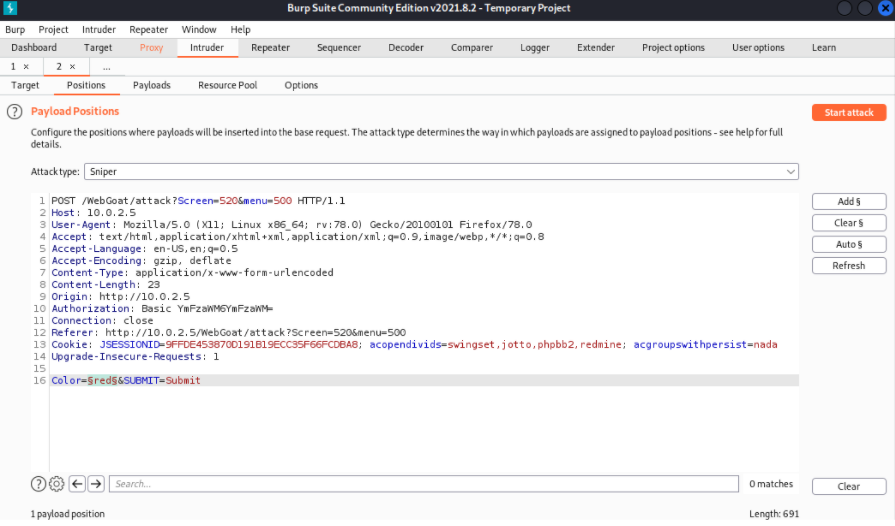This screenshot has width=895, height=526.
Task: Switch to the Comparer tab
Action: 471,48
